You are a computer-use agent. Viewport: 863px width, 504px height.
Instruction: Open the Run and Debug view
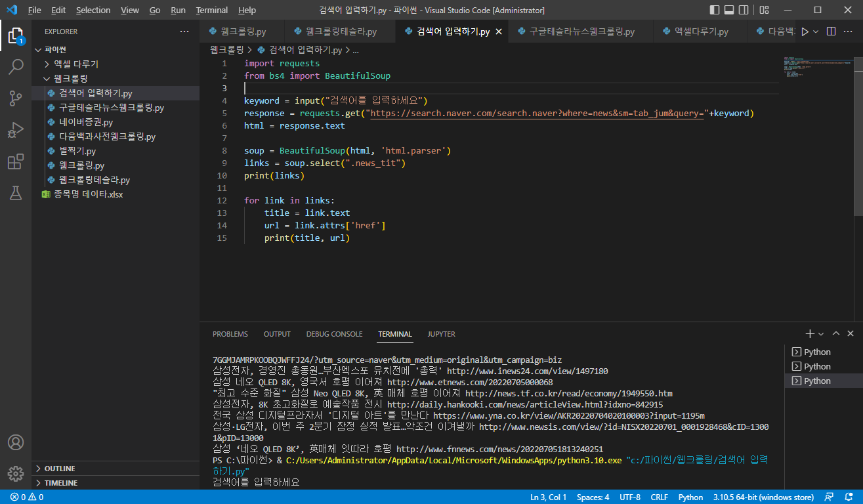(x=16, y=130)
